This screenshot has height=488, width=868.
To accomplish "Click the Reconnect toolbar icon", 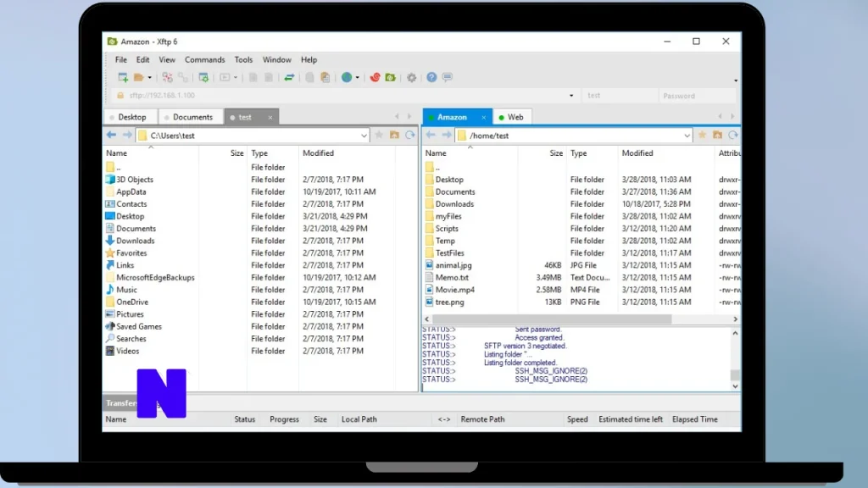I will coord(167,77).
